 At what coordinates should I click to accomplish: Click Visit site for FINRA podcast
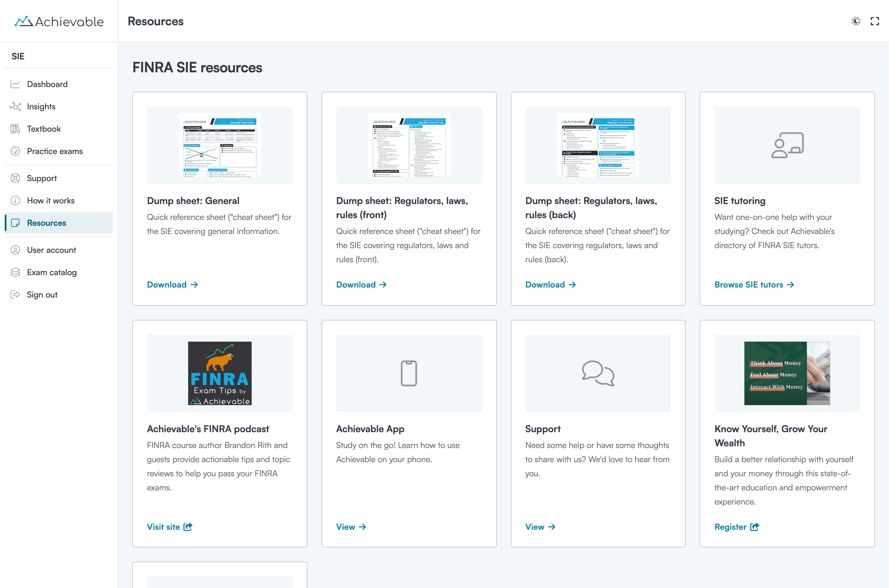tap(170, 527)
